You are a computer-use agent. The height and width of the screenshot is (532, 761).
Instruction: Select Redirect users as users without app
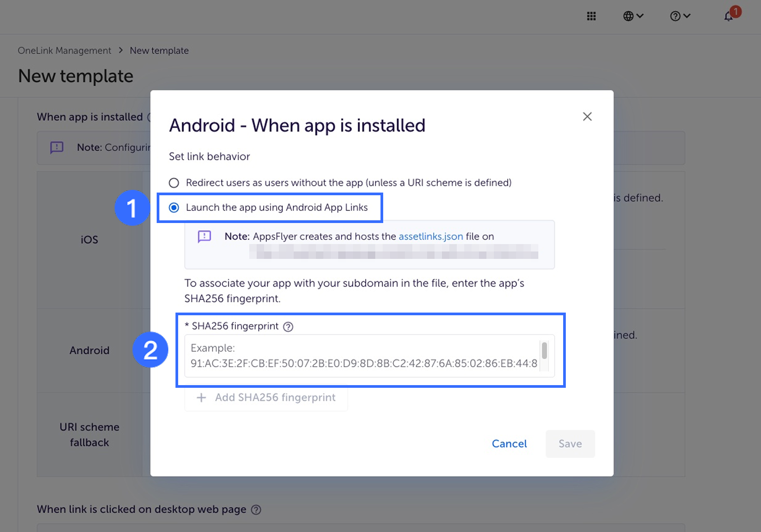tap(174, 183)
